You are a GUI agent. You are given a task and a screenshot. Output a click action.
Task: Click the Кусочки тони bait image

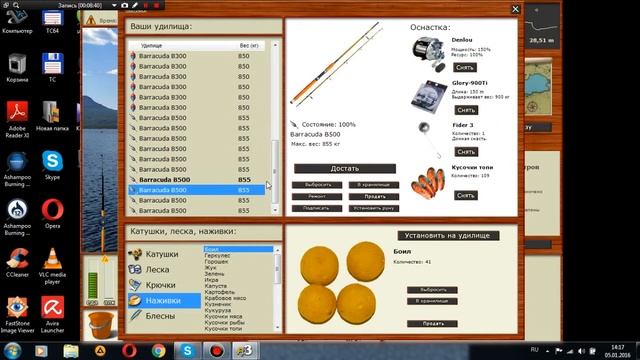coord(428,183)
